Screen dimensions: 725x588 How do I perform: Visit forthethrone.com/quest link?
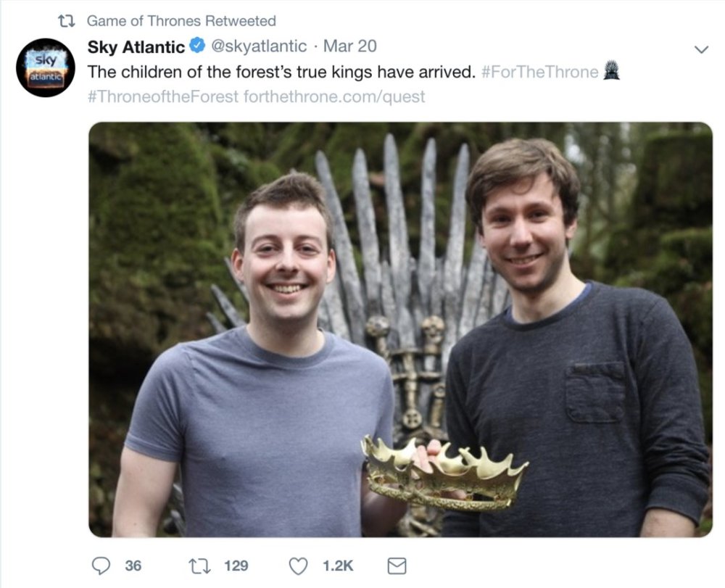point(333,96)
